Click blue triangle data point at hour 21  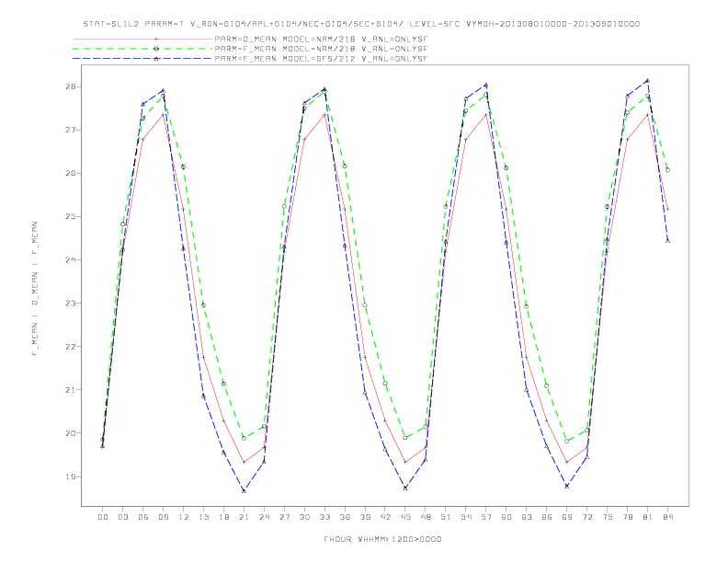(244, 490)
